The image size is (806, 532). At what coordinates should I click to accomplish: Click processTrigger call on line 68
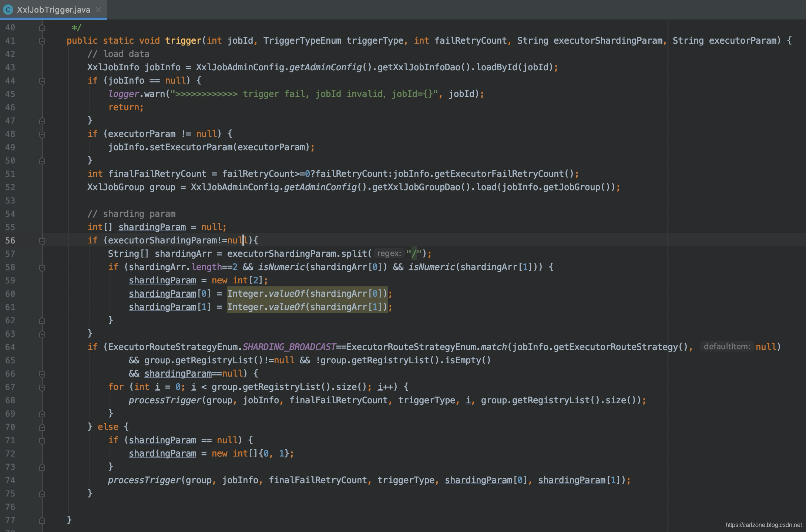coord(165,400)
